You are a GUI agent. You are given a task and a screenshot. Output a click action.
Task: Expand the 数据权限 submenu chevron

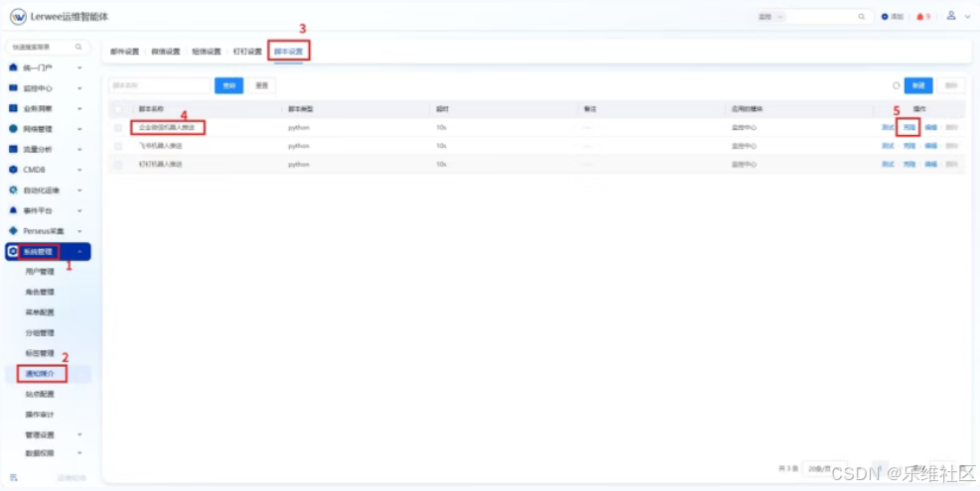[79, 453]
